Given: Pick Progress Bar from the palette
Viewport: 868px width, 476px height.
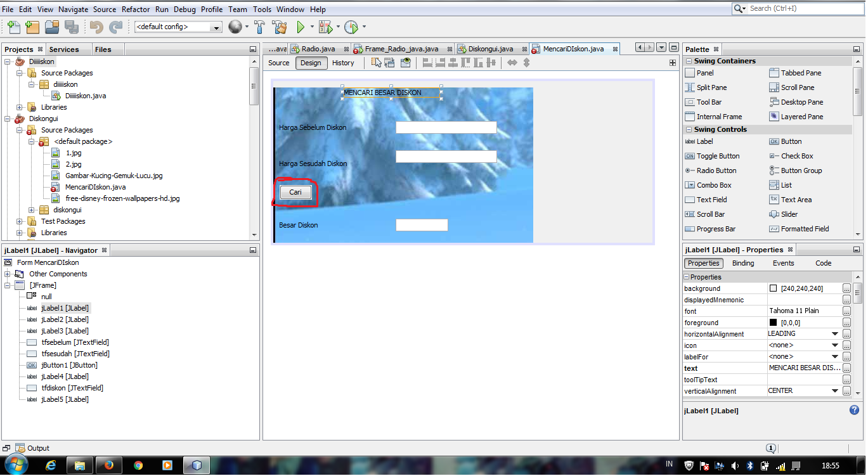Looking at the screenshot, I should pyautogui.click(x=710, y=229).
